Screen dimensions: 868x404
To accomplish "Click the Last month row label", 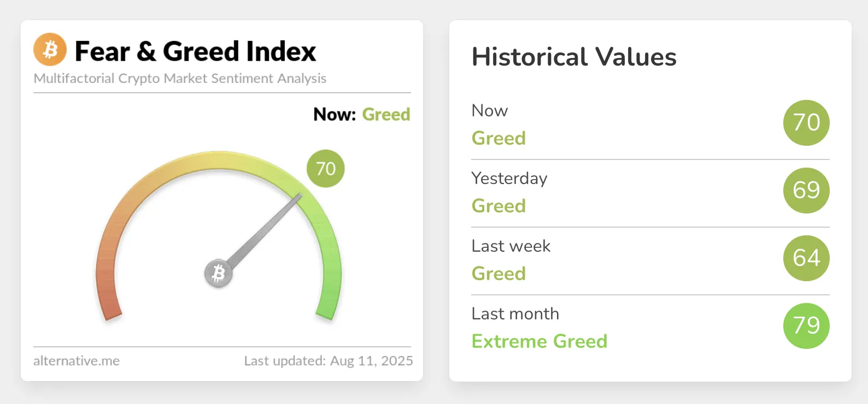I will coord(515,314).
